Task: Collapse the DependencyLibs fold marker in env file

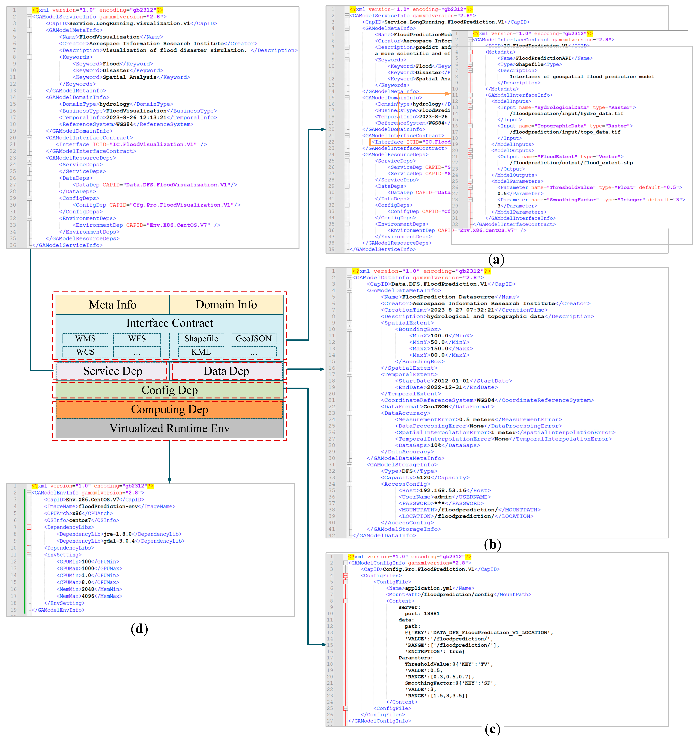Action: [x=29, y=527]
